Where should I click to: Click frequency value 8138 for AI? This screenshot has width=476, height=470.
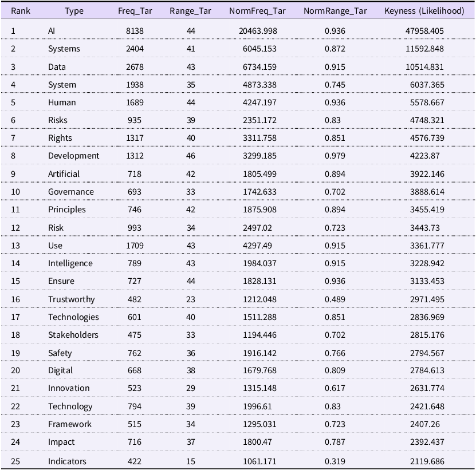[x=135, y=31]
